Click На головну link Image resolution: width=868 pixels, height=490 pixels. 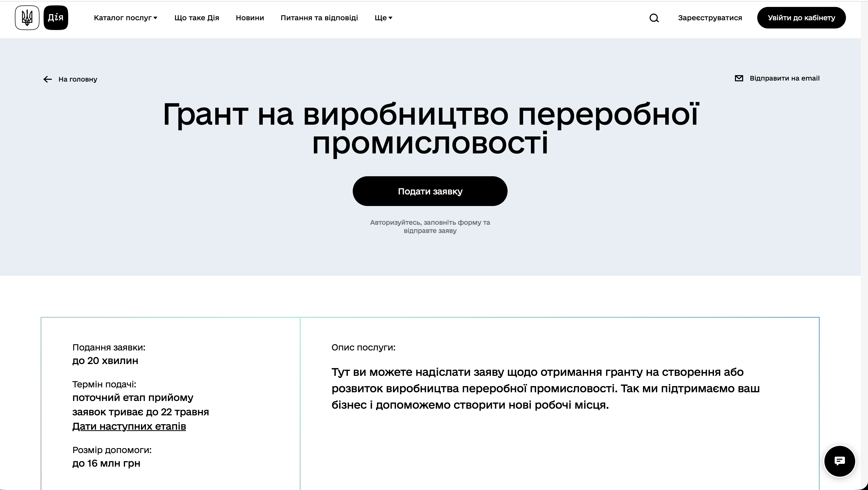(x=78, y=79)
